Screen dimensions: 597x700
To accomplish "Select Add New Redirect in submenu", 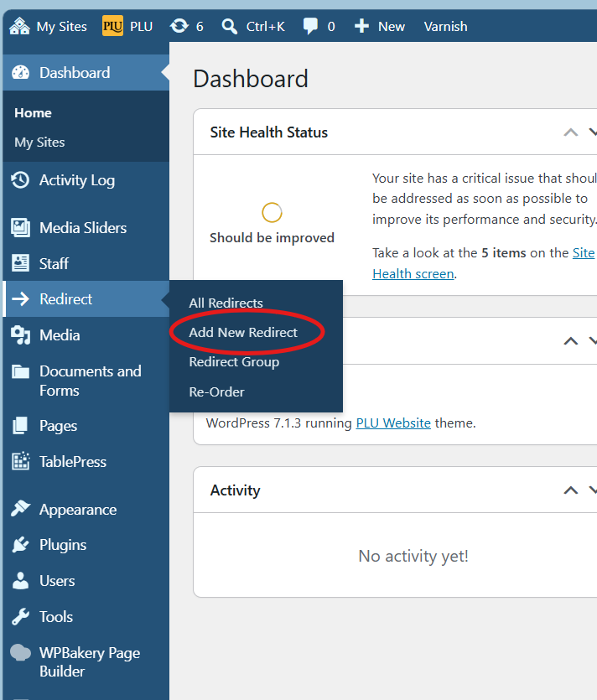I will [243, 333].
